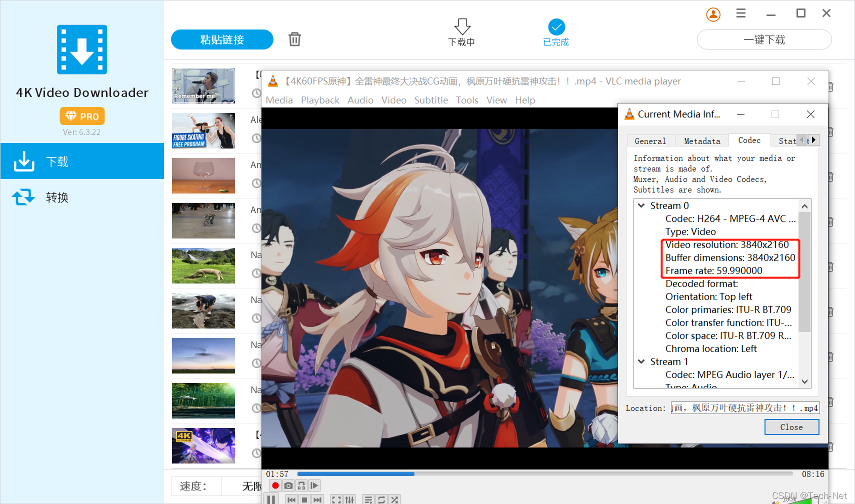This screenshot has height=504, width=855.
Task: Select Chroma location: Left row
Action: pos(710,348)
